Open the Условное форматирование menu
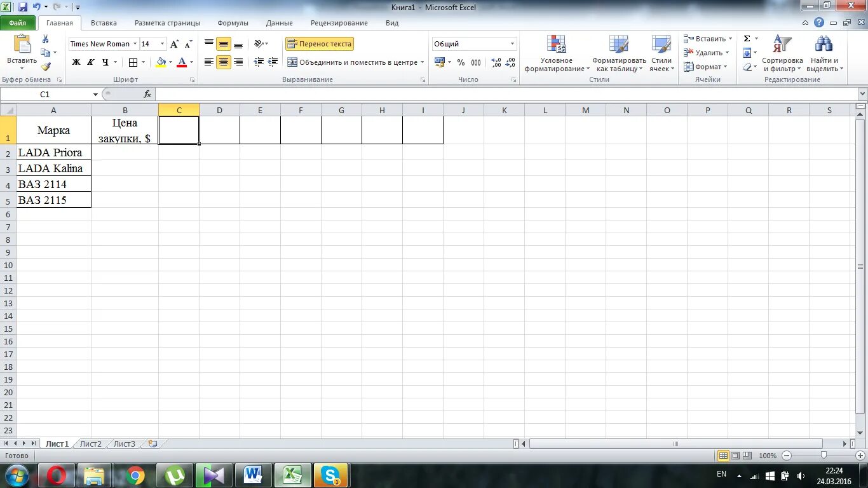The width and height of the screenshot is (868, 488). point(557,53)
